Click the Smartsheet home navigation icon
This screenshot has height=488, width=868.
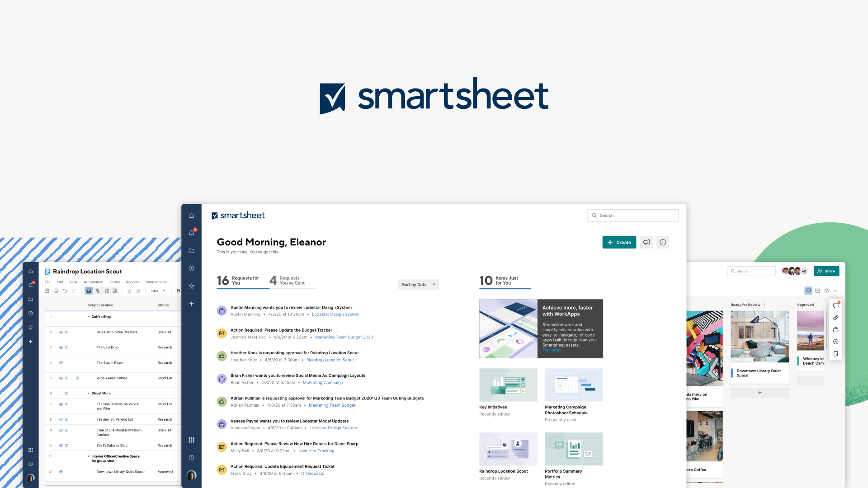(x=192, y=215)
